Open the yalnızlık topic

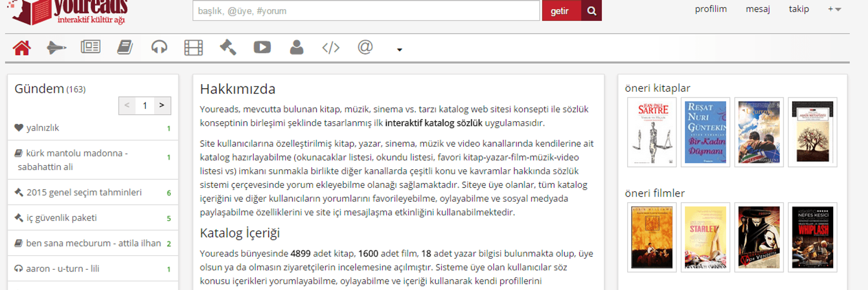point(43,128)
